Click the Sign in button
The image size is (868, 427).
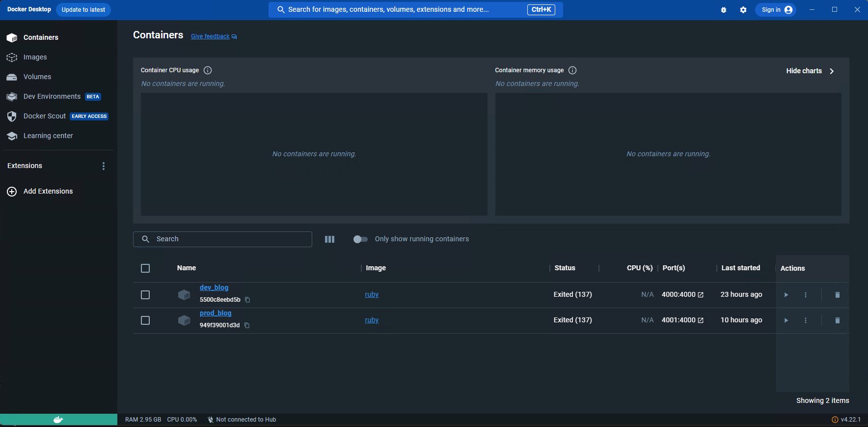pos(777,10)
